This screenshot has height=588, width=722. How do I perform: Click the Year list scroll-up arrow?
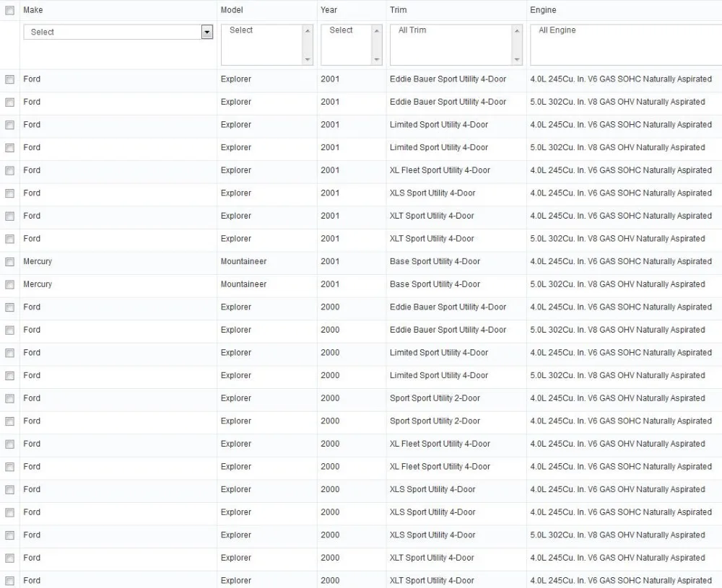[377, 30]
